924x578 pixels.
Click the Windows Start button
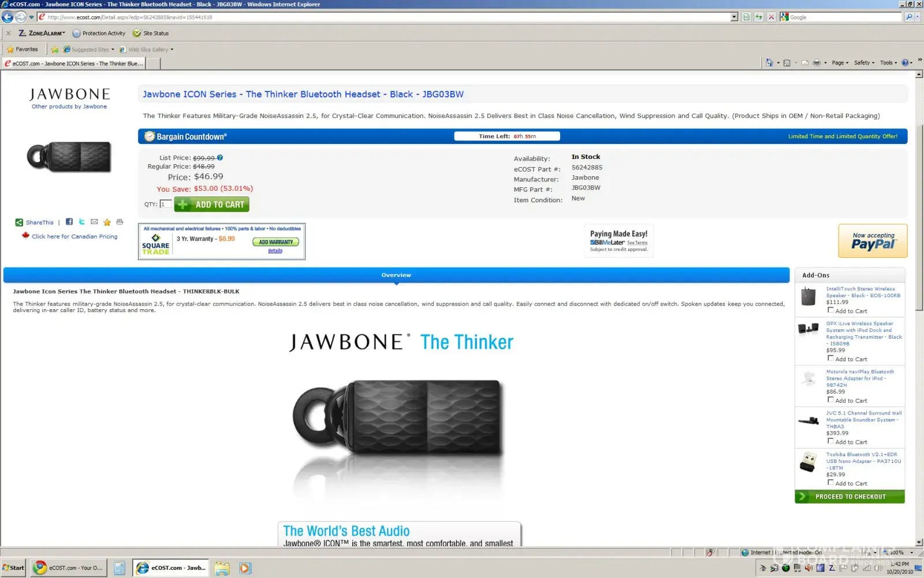click(13, 568)
